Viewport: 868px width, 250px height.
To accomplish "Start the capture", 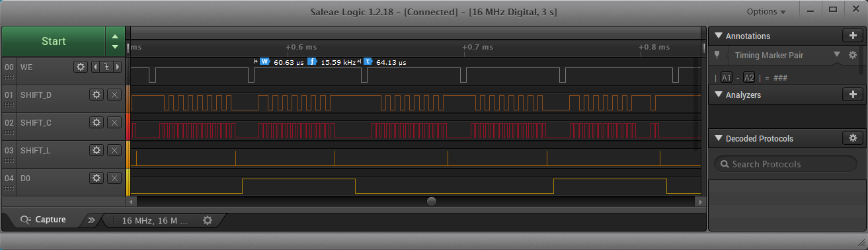I will tap(54, 41).
